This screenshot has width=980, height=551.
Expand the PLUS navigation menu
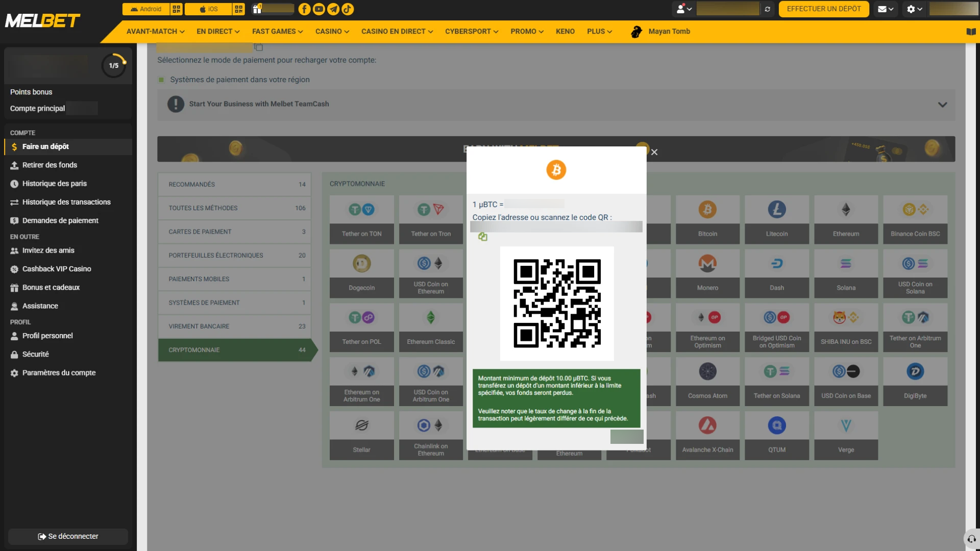(599, 32)
